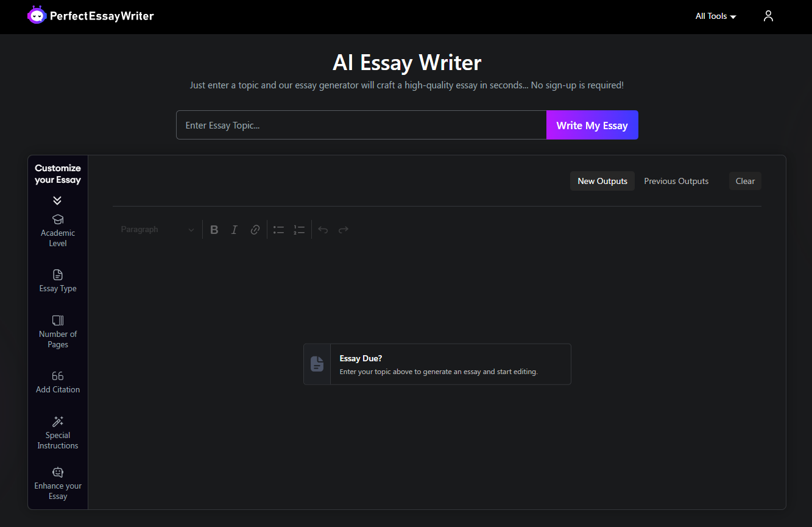Click the Essay Due document icon

coord(317,364)
